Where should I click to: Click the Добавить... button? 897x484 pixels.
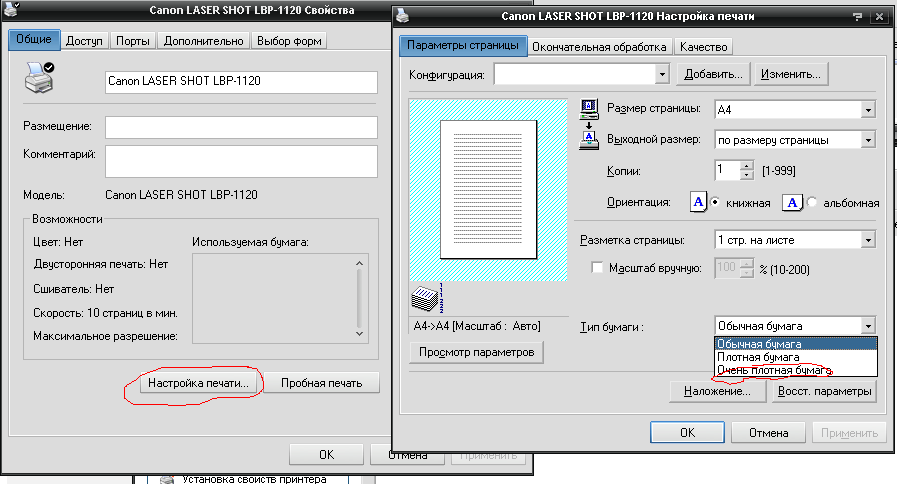[x=713, y=74]
